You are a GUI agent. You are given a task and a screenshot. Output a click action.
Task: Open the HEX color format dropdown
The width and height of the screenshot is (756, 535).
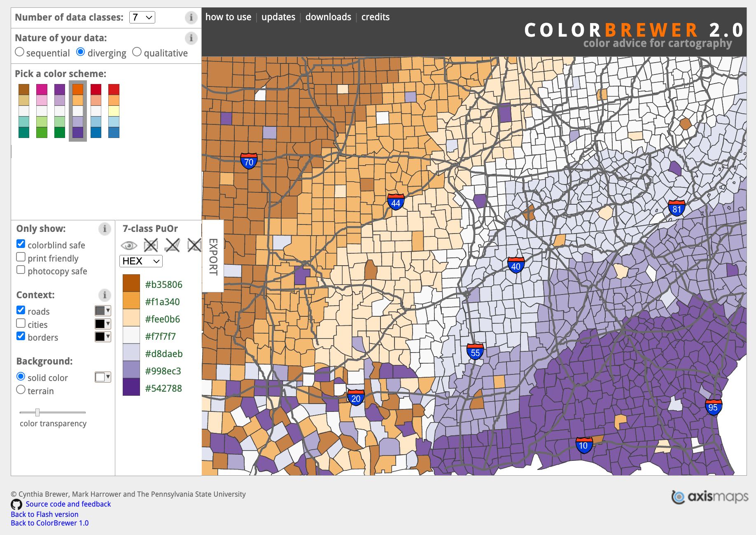coord(140,261)
